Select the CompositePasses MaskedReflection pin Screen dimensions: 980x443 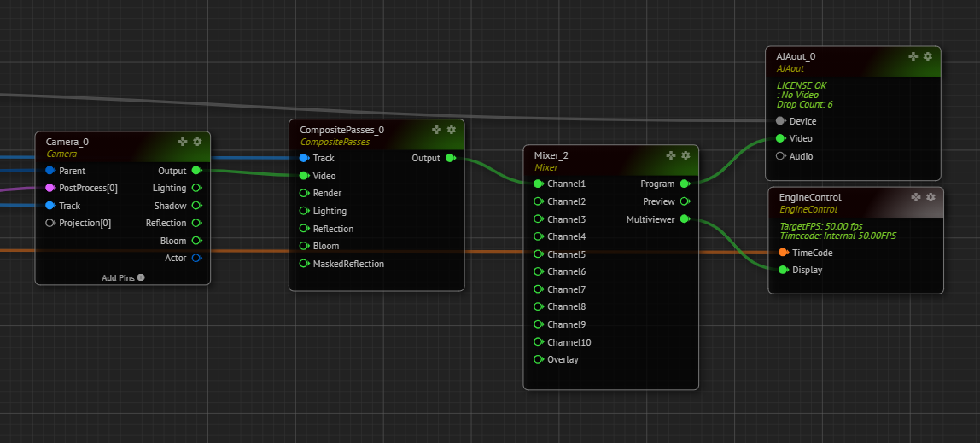304,264
